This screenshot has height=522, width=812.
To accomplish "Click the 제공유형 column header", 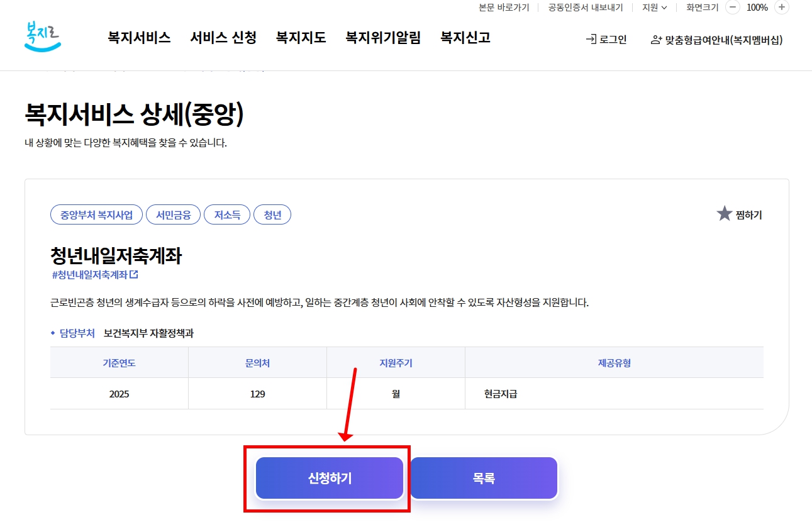I will (615, 363).
